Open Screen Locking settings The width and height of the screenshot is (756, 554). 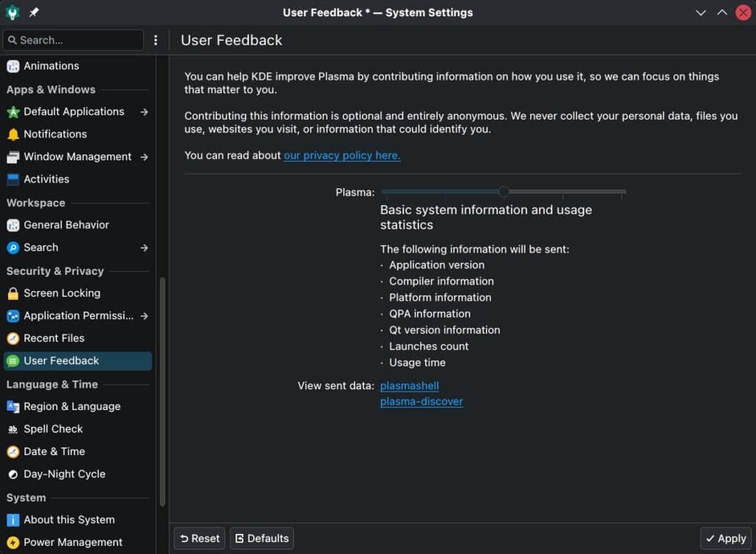[x=63, y=293]
